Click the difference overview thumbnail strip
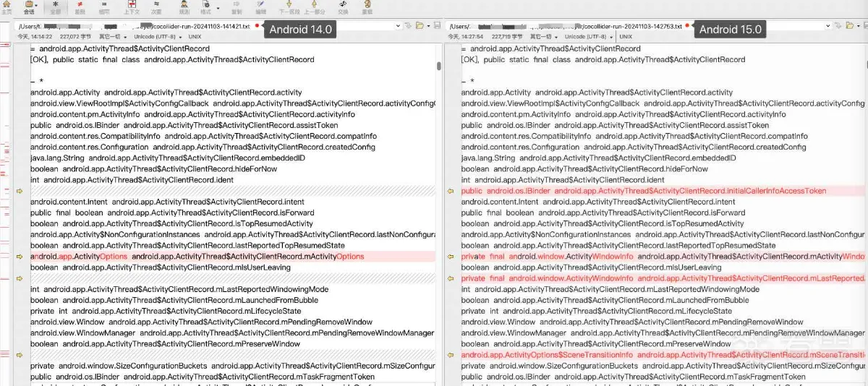 coord(6,214)
